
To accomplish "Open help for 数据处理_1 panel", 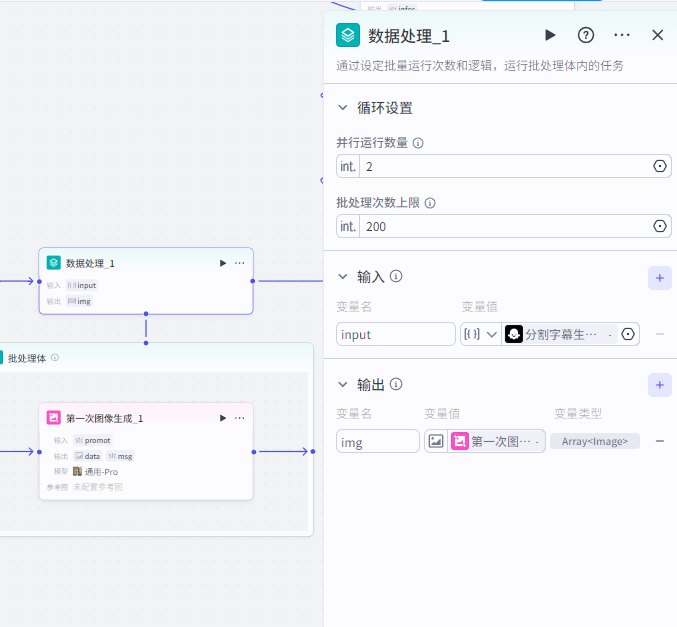I will click(x=585, y=35).
